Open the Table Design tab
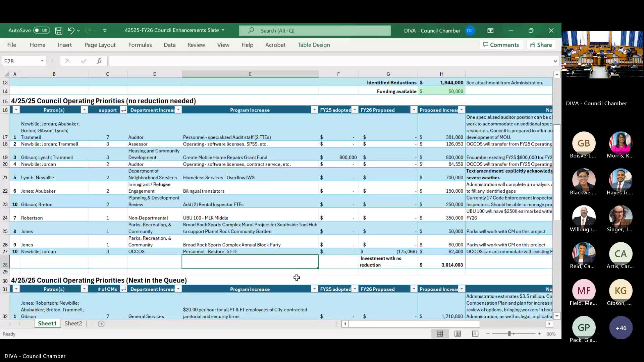 point(314,45)
